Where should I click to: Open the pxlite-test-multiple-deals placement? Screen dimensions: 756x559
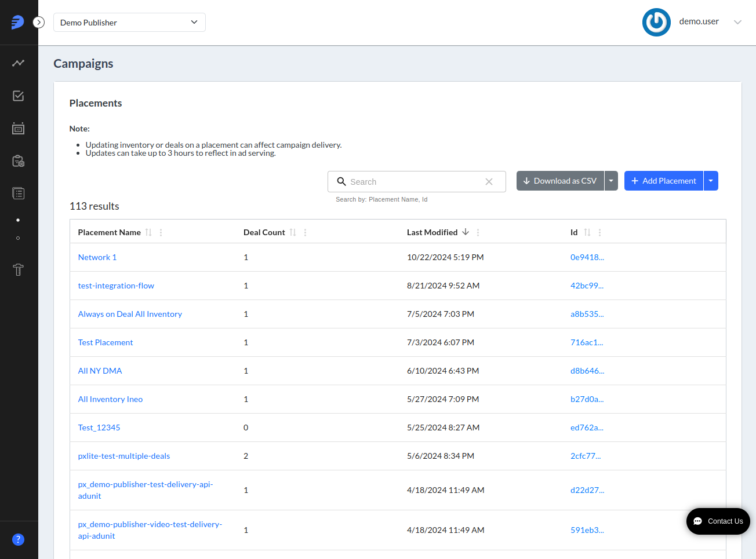pos(124,456)
